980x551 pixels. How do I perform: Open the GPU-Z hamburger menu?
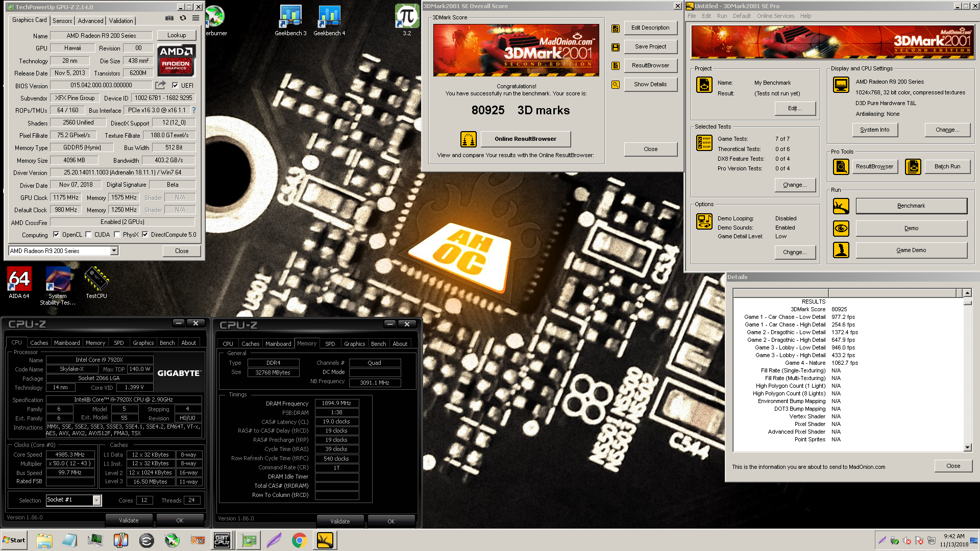click(195, 18)
